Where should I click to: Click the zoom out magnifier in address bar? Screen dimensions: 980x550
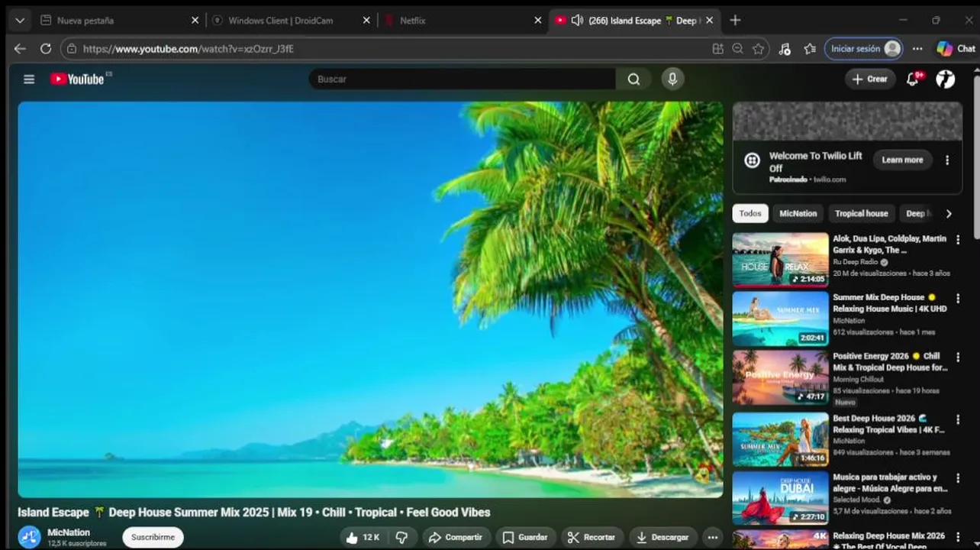tap(737, 49)
